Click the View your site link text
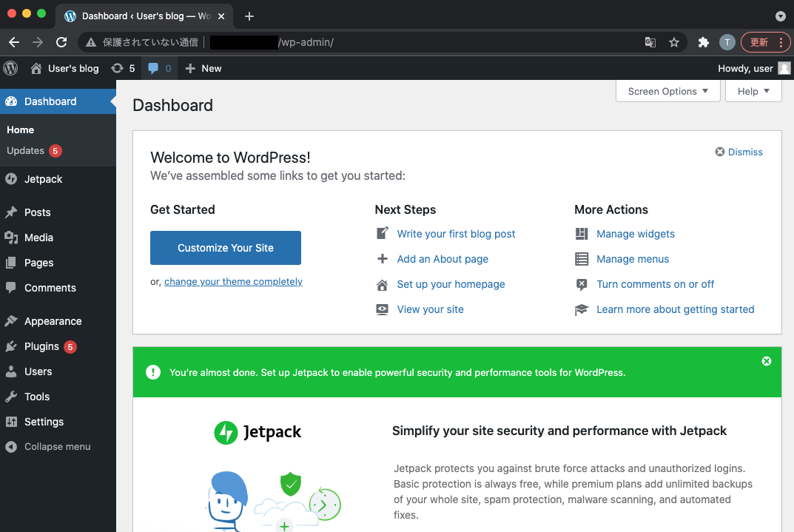 430,309
